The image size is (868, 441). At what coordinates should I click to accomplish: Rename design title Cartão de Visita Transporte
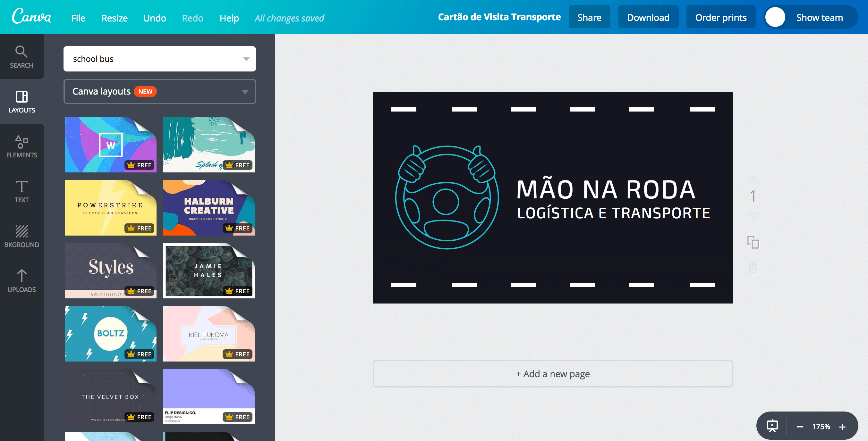(499, 17)
